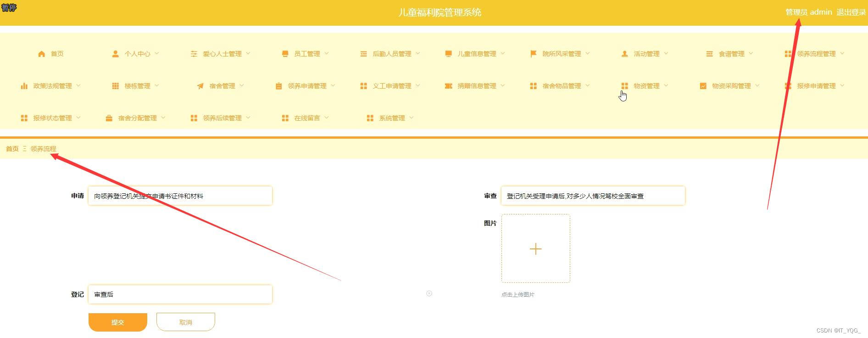Image resolution: width=868 pixels, height=338 pixels.
Task: Expand the 员工管理 dropdown chevron
Action: (x=327, y=53)
